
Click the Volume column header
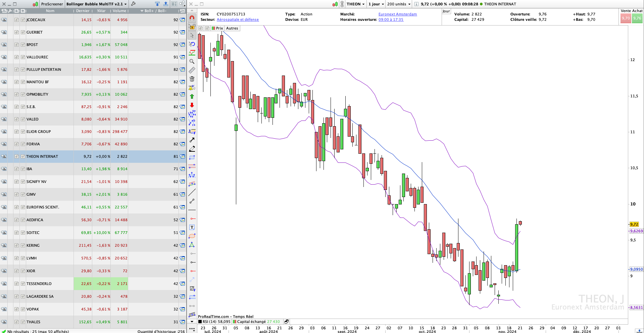pos(119,11)
